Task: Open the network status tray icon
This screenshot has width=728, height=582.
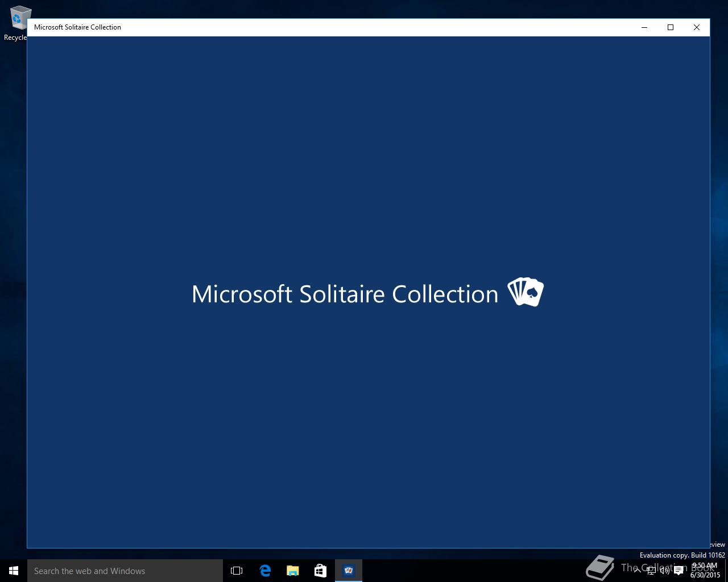Action: point(651,571)
